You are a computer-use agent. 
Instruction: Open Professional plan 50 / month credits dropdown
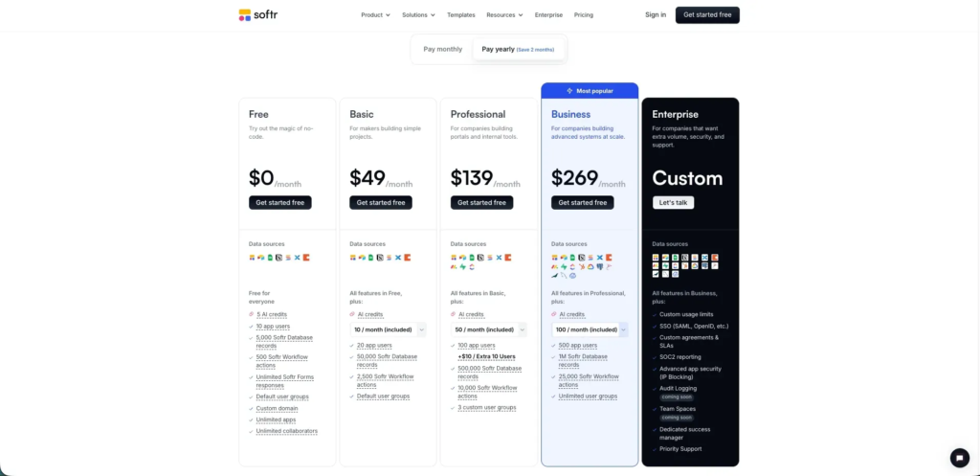(489, 329)
